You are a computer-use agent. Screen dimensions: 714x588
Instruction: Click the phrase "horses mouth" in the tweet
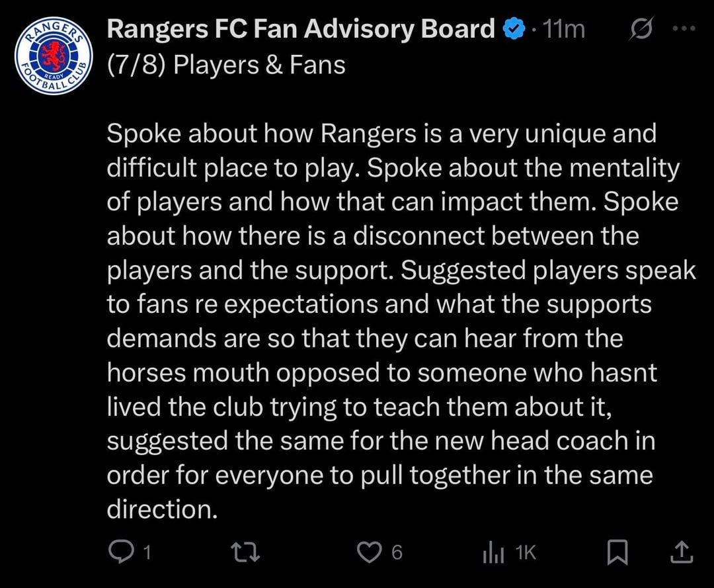188,373
